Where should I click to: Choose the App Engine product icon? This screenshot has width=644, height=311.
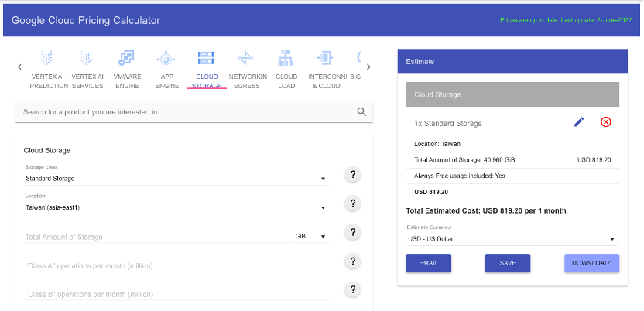(x=166, y=58)
